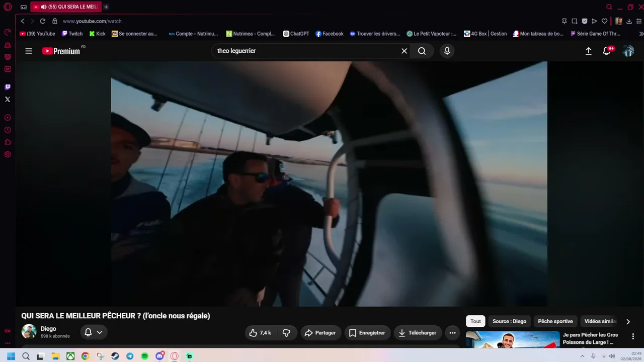
Task: Show more filter chips with right arrow
Action: tap(628, 321)
